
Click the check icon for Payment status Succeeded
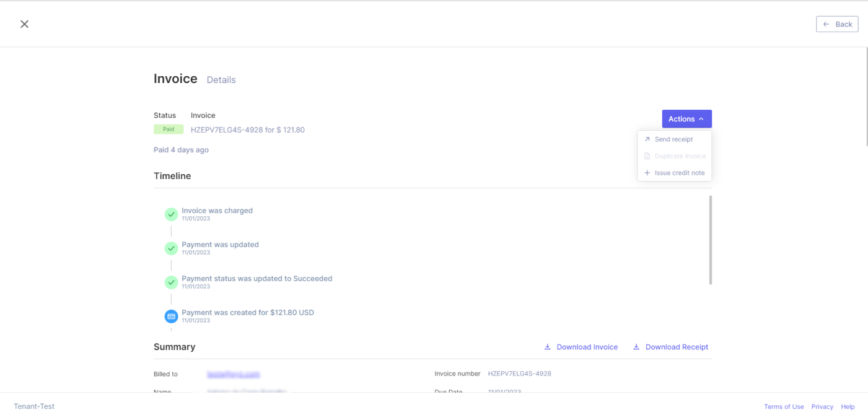[x=171, y=283]
